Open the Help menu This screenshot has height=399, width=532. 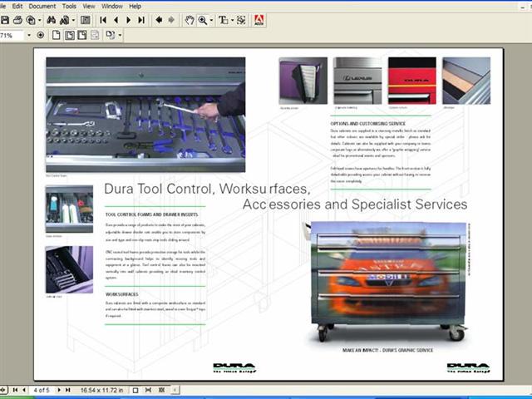(x=135, y=6)
